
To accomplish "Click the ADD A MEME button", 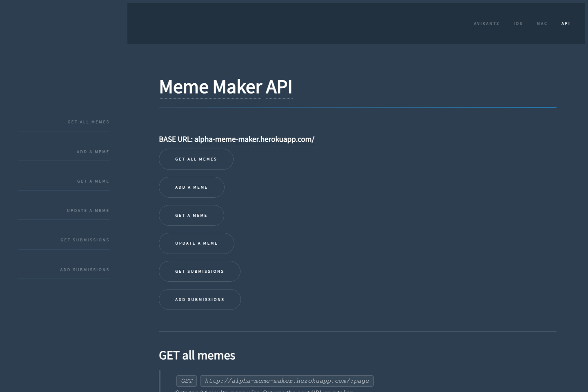I will (192, 187).
